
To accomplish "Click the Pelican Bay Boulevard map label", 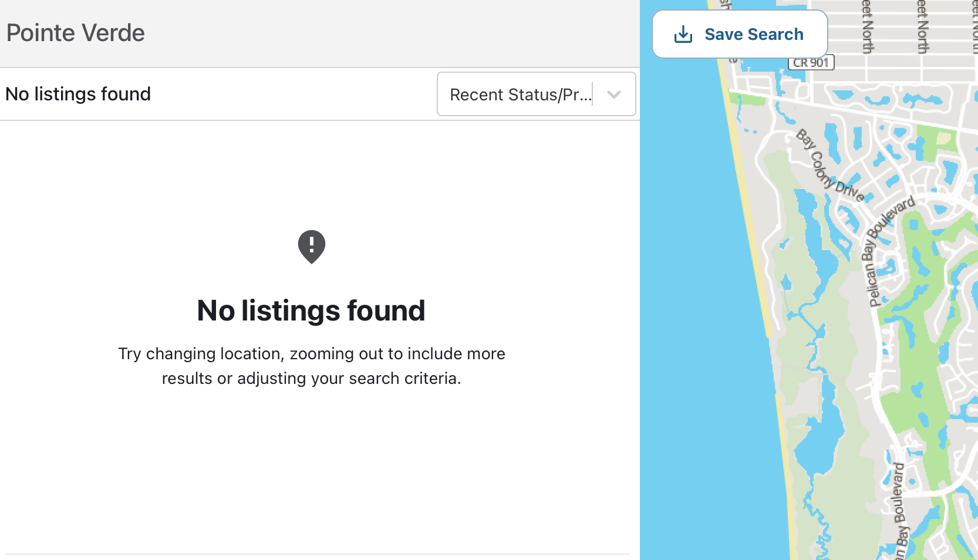I will (x=888, y=251).
